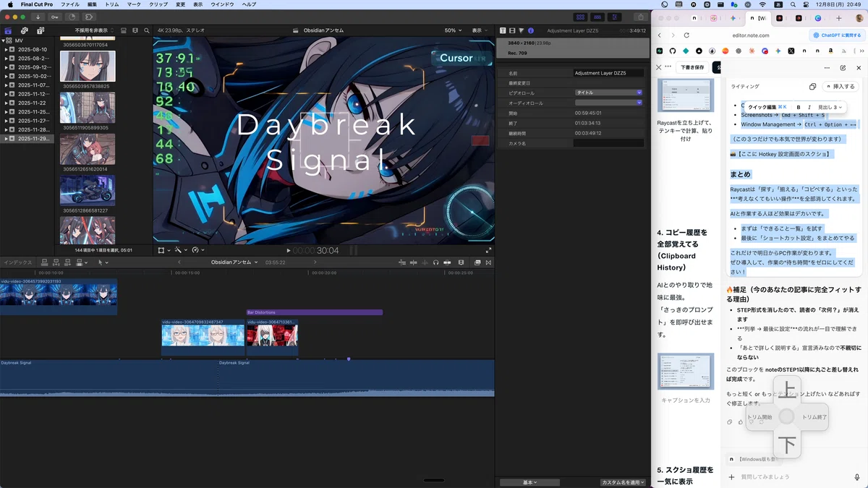Click 挿入する button in ChatGPT panel
This screenshot has width=868, height=488.
(x=841, y=86)
